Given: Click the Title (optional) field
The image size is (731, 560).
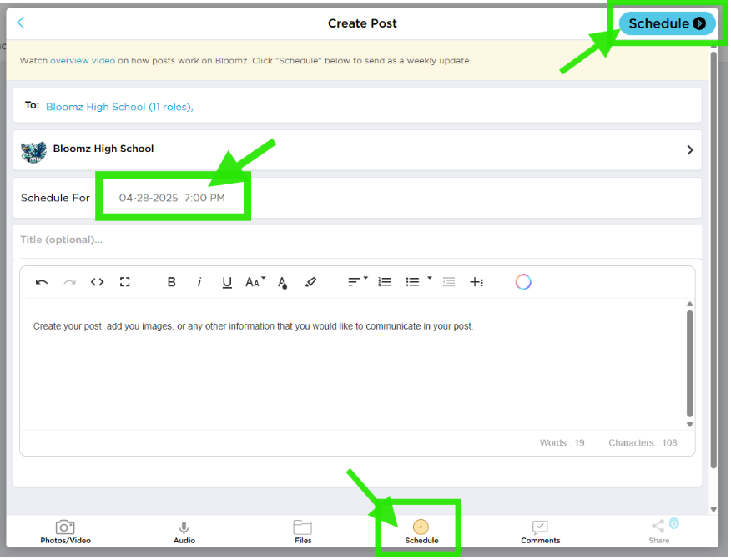Looking at the screenshot, I should 357,240.
